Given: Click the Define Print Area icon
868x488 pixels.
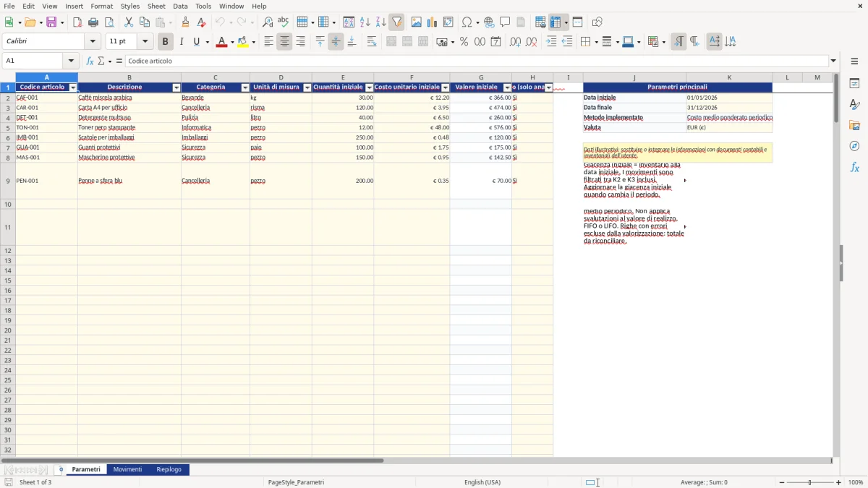Looking at the screenshot, I should click(x=540, y=22).
